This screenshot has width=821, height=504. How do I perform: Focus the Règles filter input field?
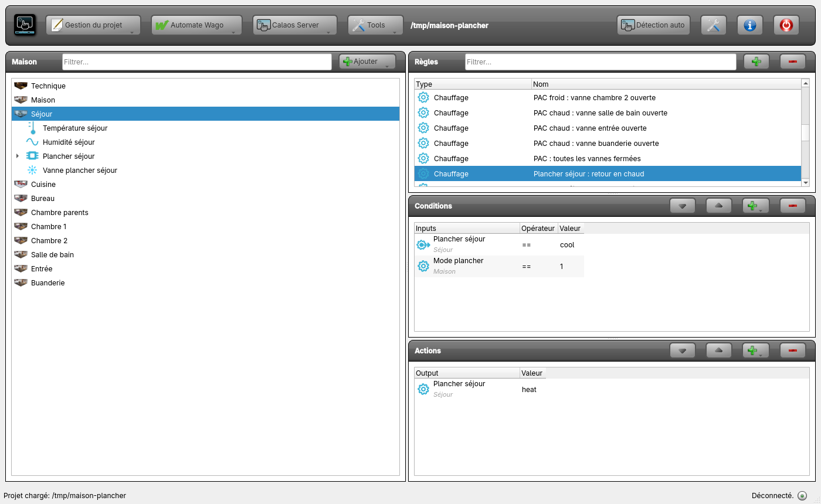click(x=601, y=62)
